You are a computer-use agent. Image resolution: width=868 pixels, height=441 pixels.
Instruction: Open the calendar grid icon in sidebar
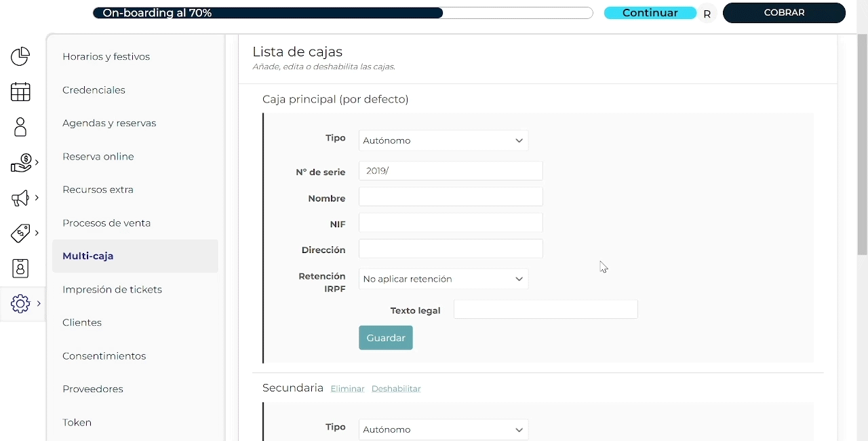(20, 92)
